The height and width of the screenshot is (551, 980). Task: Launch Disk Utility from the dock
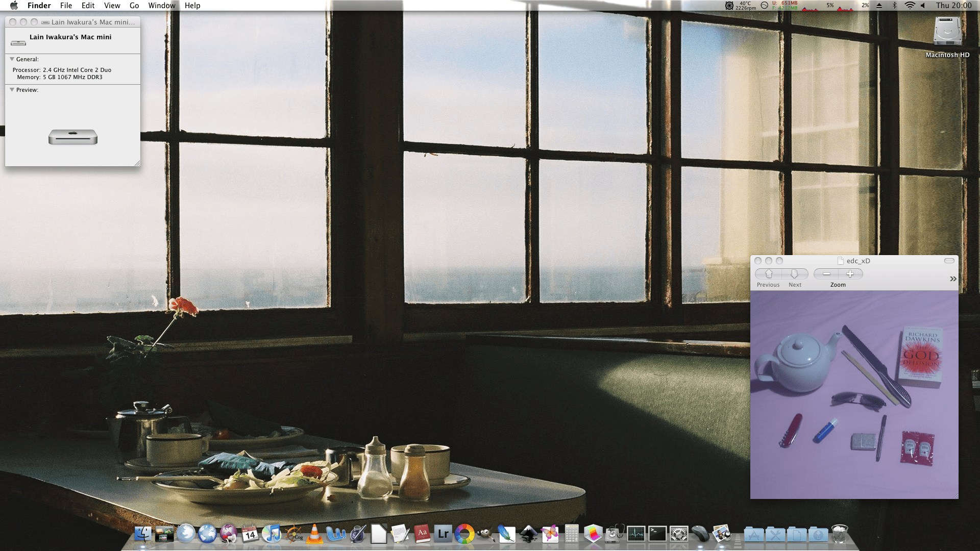click(x=615, y=534)
